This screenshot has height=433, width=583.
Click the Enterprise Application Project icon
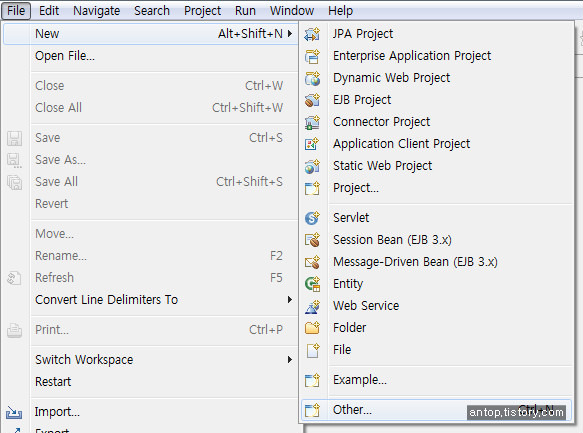pos(312,56)
